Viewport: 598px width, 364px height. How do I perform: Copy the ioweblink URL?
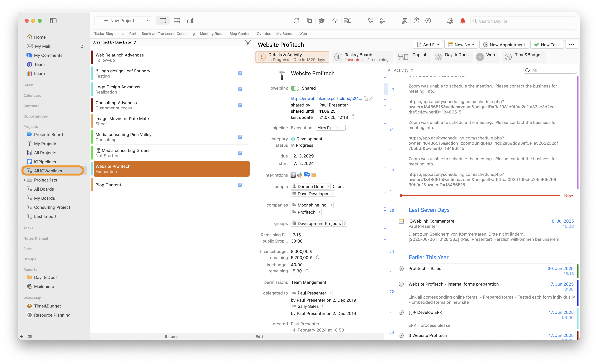pos(366,98)
